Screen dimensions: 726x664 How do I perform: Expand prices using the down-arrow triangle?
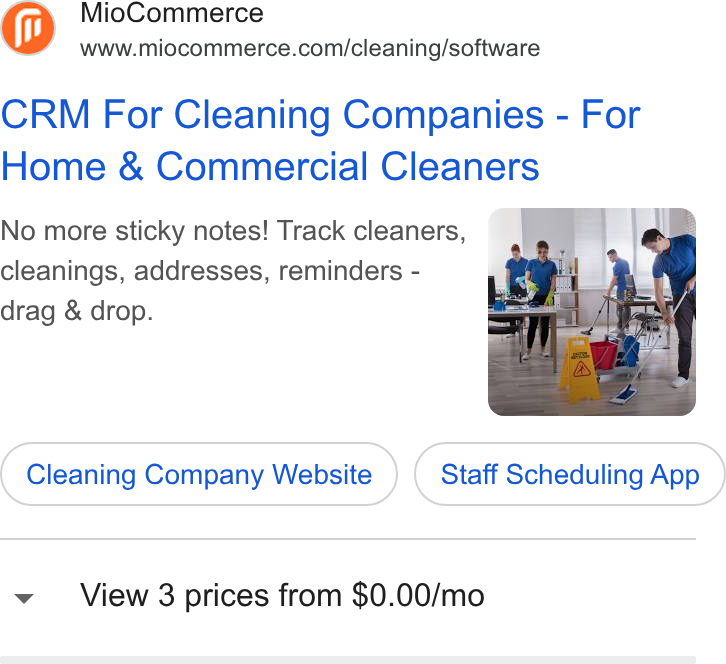pyautogui.click(x=24, y=598)
